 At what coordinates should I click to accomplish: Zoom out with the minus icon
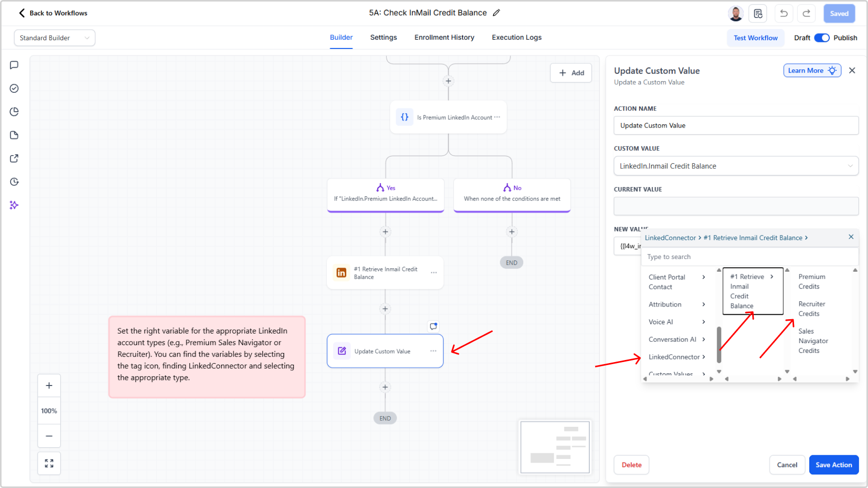point(49,436)
